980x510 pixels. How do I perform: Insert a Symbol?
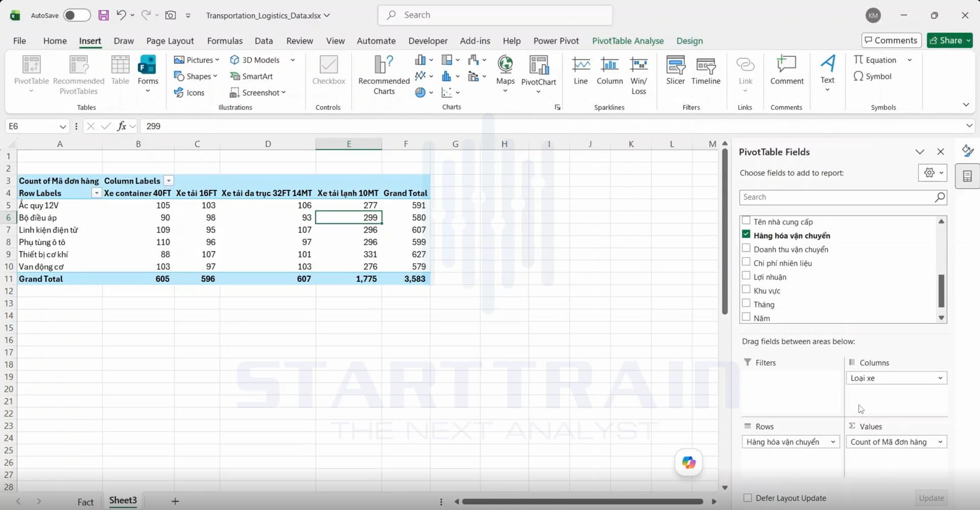(x=873, y=76)
